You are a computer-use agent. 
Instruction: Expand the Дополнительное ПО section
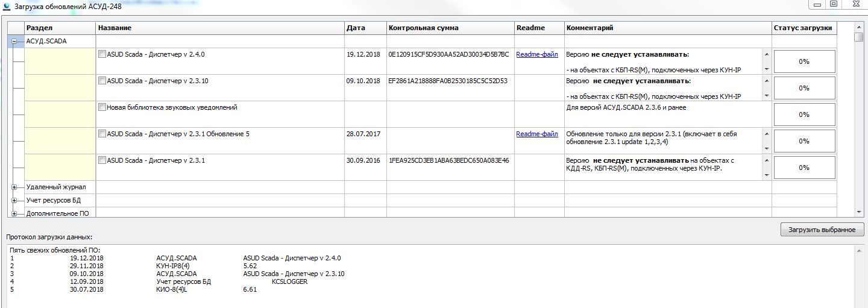click(x=14, y=214)
